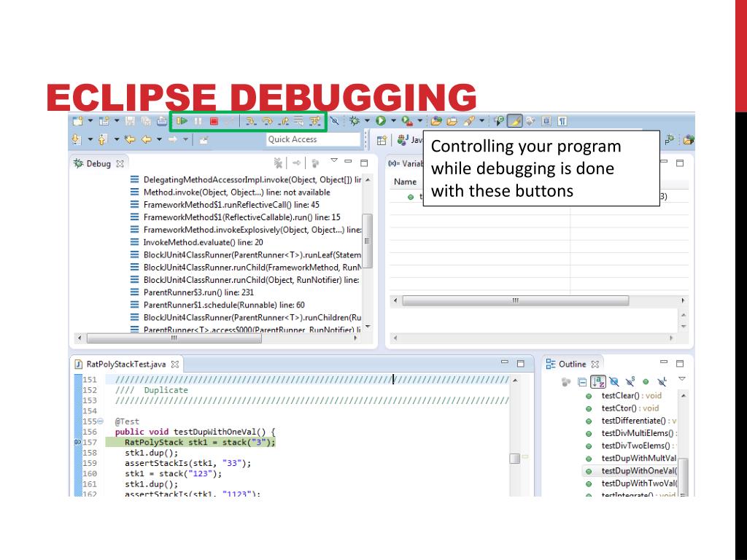Open dropdown arrow next to New wizard
This screenshot has width=747, height=560.
tap(90, 121)
